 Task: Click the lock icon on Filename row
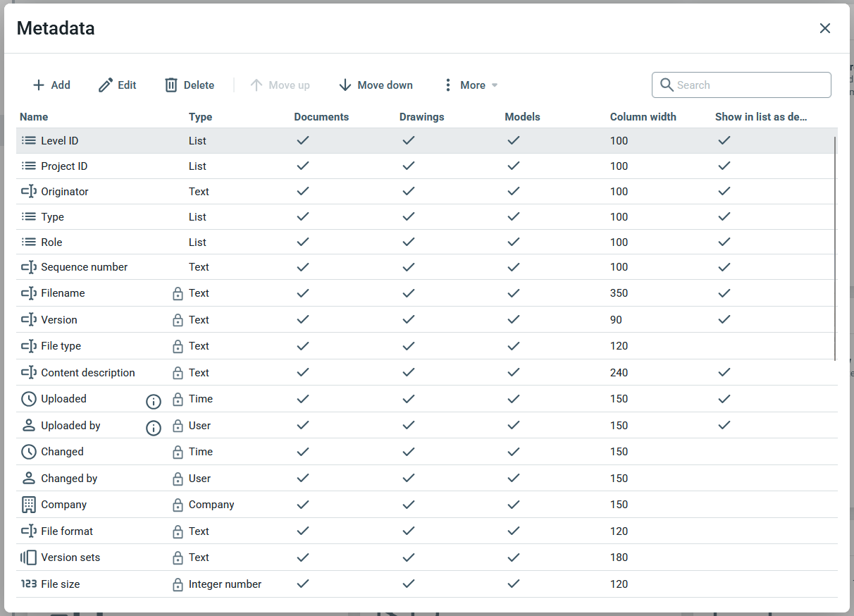(x=178, y=294)
